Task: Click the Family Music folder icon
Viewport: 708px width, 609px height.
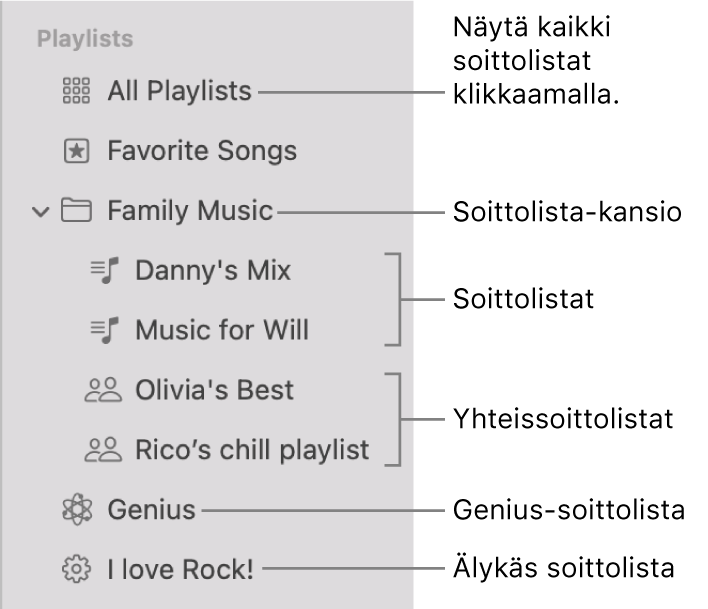Action: 76,211
